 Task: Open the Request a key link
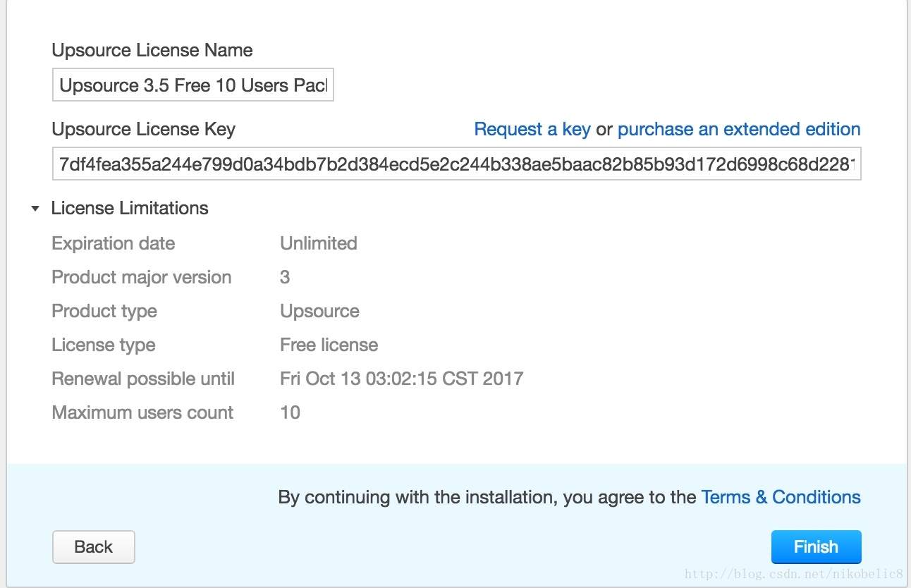(x=532, y=129)
